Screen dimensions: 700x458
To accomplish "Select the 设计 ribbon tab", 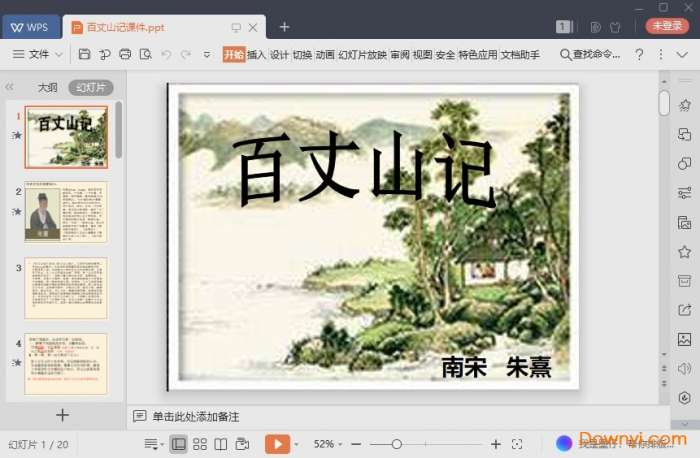I will pos(279,54).
